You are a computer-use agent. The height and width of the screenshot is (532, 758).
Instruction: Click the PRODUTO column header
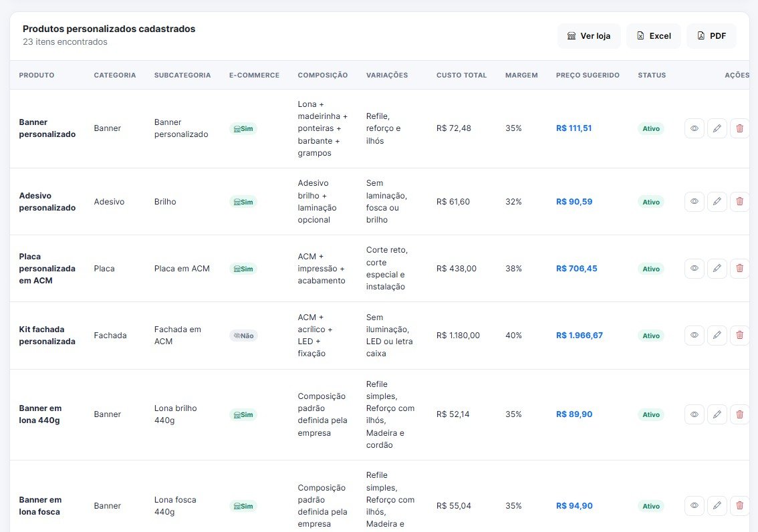[x=37, y=76]
